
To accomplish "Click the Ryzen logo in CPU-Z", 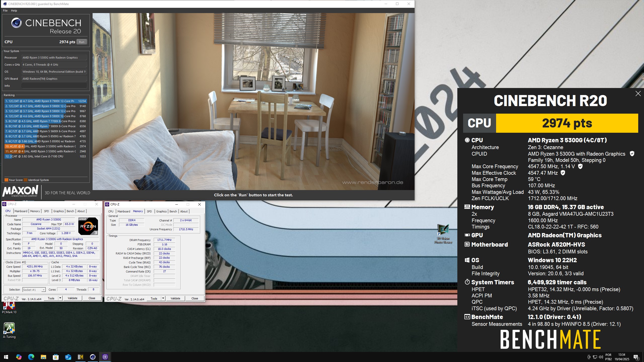I will pos(88,226).
